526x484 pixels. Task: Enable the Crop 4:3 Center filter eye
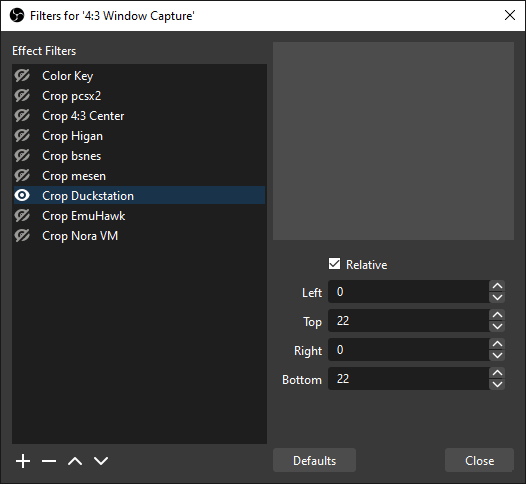22,116
